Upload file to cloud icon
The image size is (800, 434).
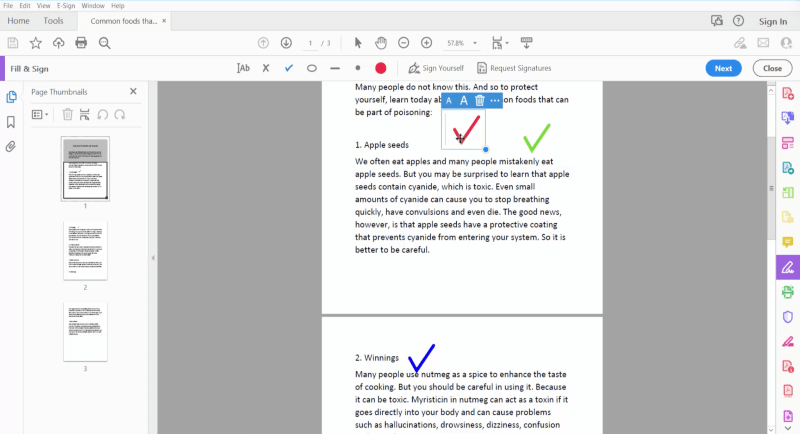pyautogui.click(x=59, y=43)
